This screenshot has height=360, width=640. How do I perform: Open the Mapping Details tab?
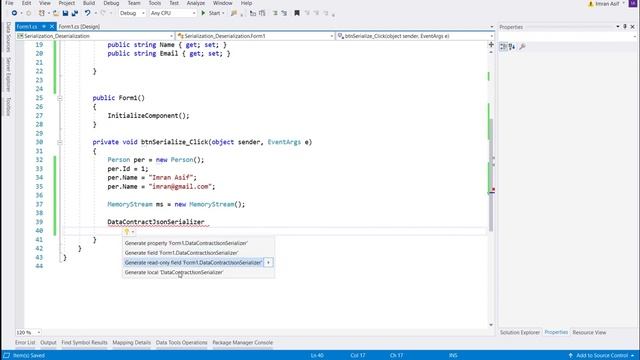[131, 342]
